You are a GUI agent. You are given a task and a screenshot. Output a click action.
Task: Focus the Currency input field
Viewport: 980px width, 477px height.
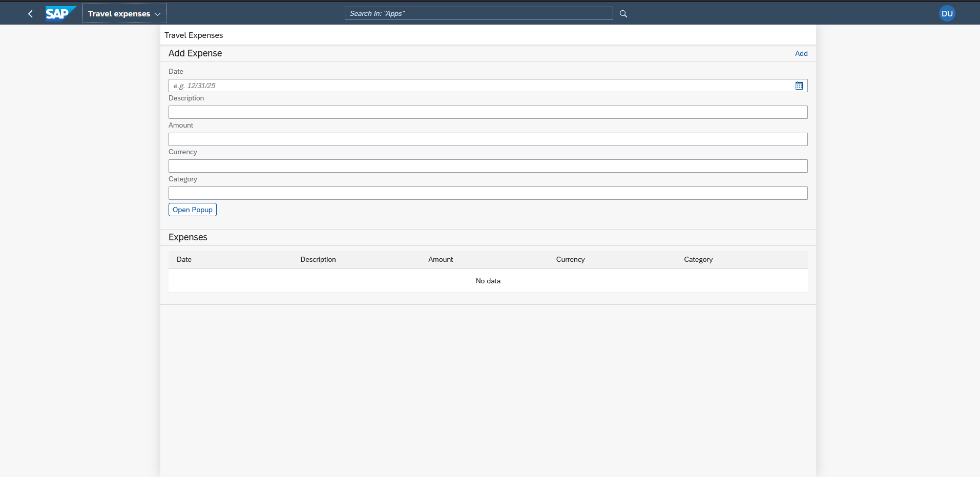(x=488, y=166)
